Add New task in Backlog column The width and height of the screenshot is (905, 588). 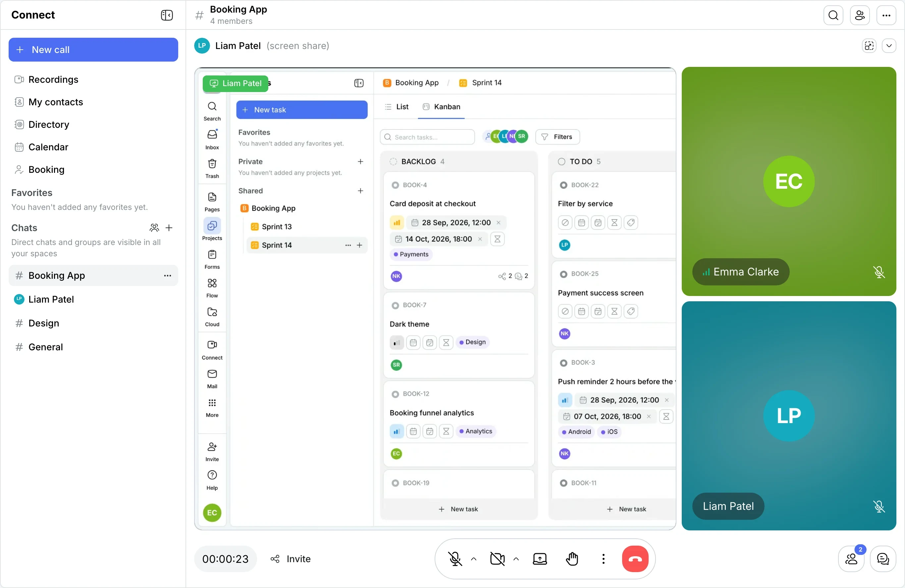click(x=458, y=509)
